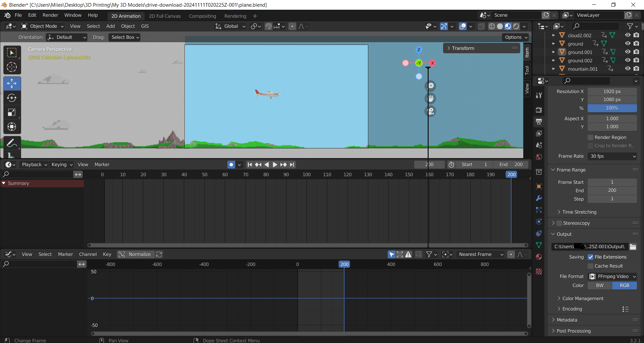Open the Material properties tab icon

pyautogui.click(x=539, y=257)
